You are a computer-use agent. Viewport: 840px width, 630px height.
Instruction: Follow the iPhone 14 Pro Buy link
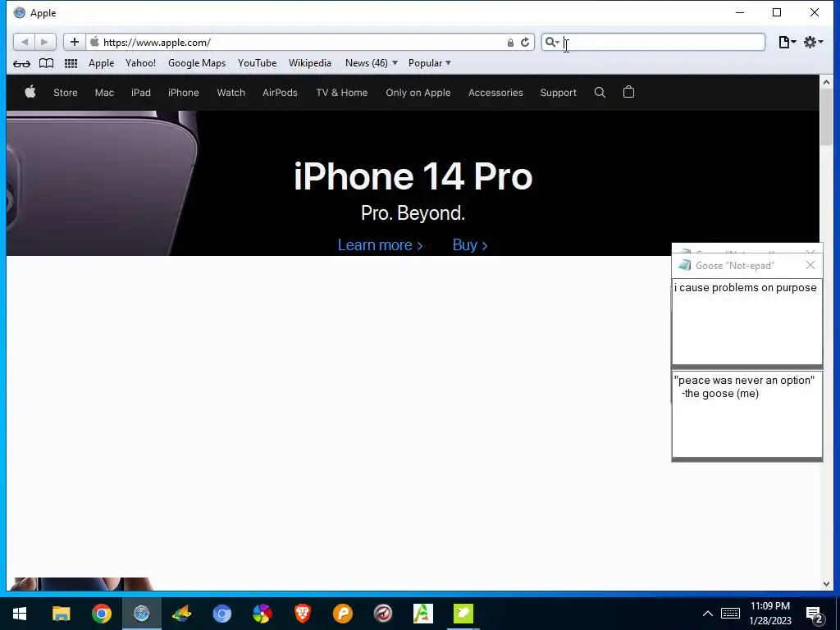coord(470,244)
